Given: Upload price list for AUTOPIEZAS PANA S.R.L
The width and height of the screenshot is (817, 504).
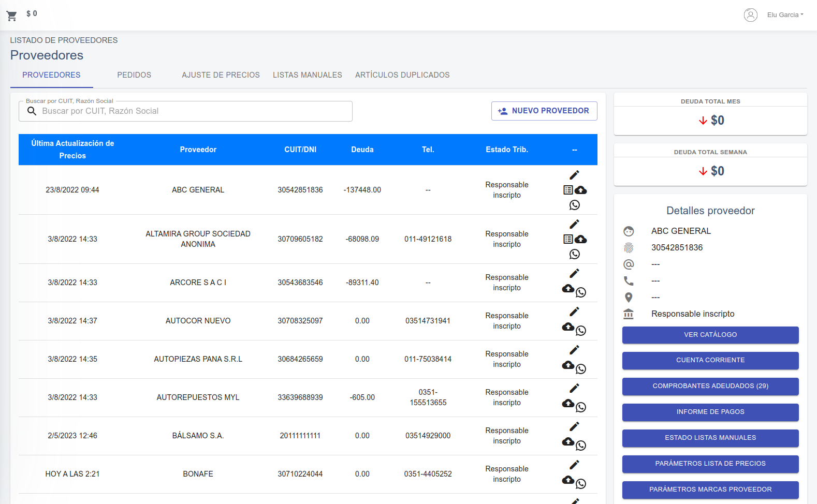Looking at the screenshot, I should click(x=568, y=365).
